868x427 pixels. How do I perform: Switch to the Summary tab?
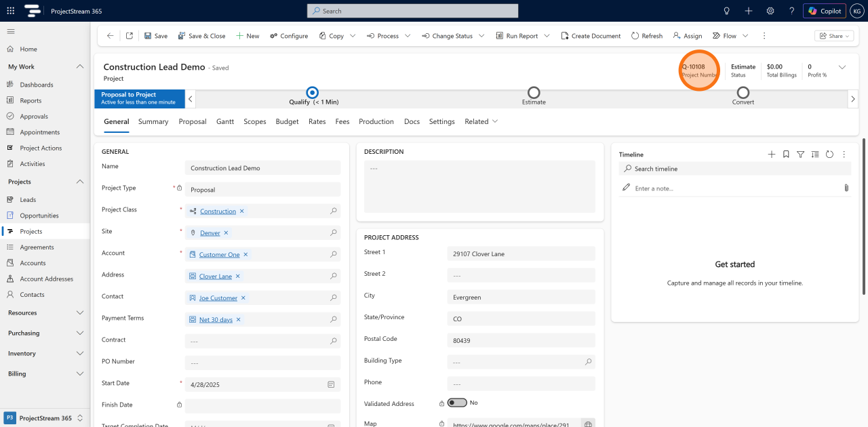click(x=153, y=121)
